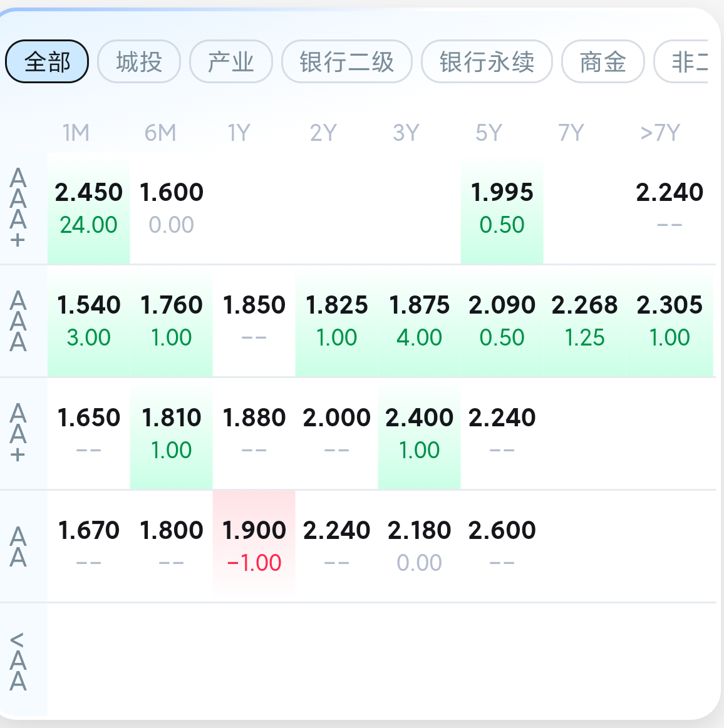Select the >7Y maturity column header
Viewport: 724px width, 728px height.
[659, 133]
